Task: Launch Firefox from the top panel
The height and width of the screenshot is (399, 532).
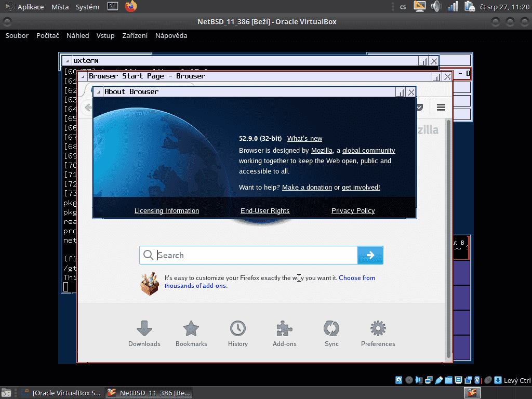Action: click(x=130, y=6)
